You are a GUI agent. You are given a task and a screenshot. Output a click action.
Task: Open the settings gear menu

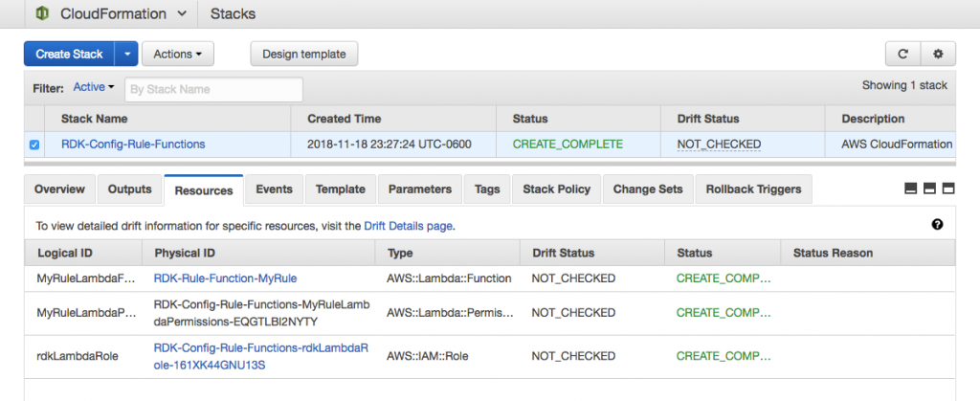938,54
